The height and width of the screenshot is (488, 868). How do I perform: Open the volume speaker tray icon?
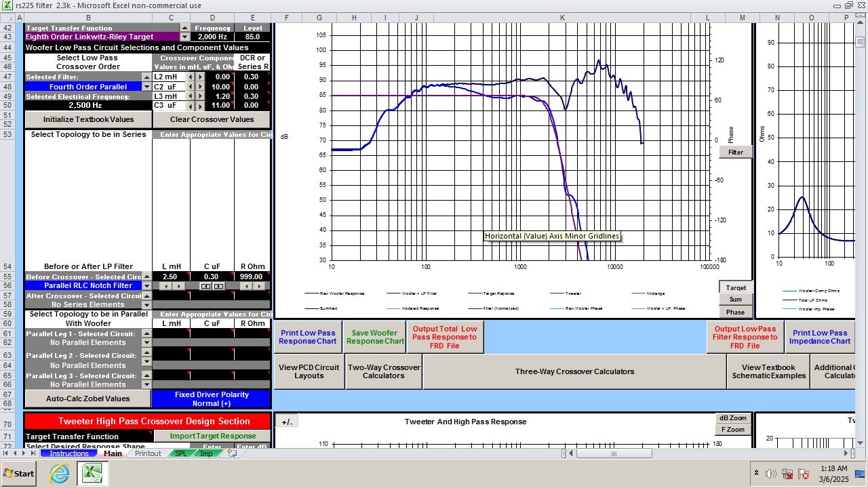coord(770,474)
